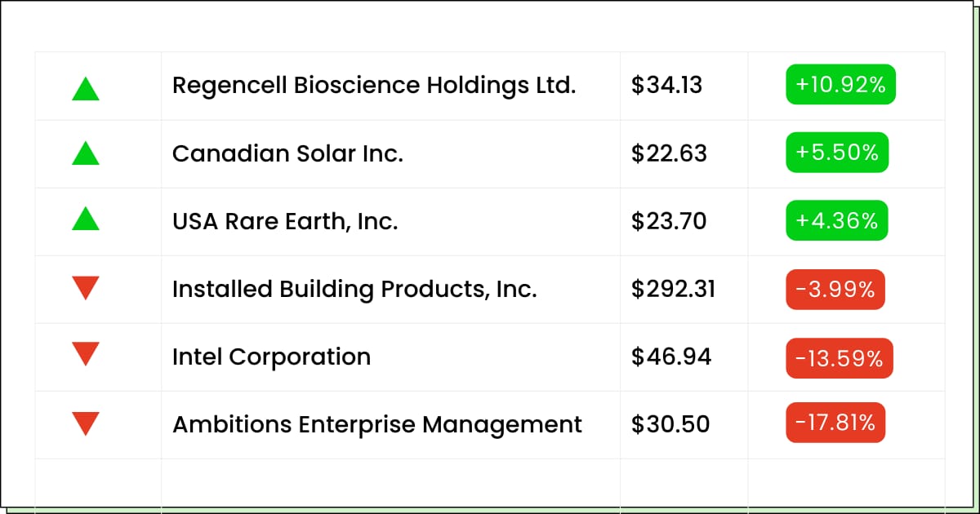Open Ambitions Enterprise Management name
Viewport: 980px width, 514px height.
[376, 424]
